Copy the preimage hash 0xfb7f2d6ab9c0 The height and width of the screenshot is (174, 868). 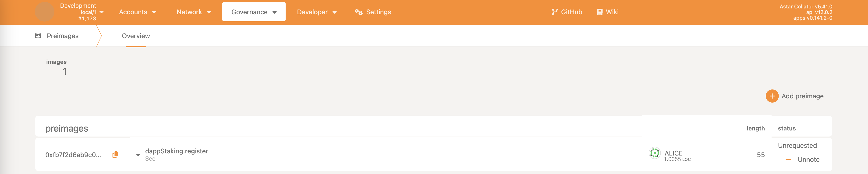pyautogui.click(x=115, y=154)
